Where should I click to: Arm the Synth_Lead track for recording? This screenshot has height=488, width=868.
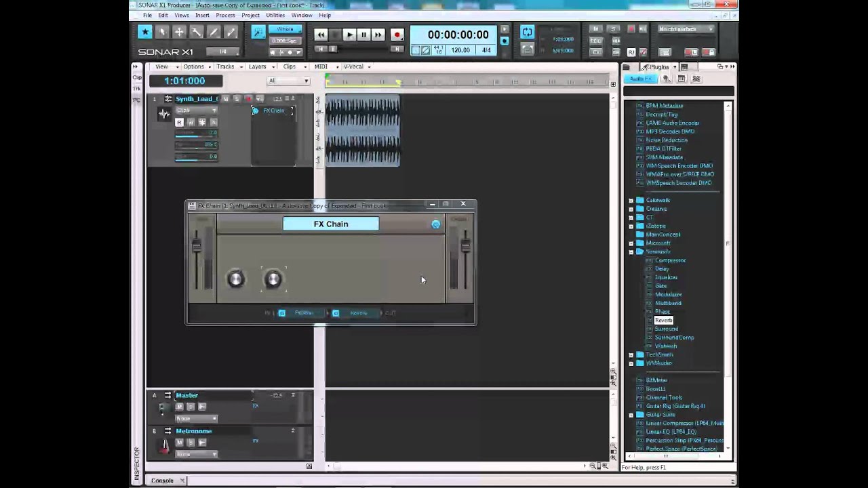pyautogui.click(x=248, y=99)
